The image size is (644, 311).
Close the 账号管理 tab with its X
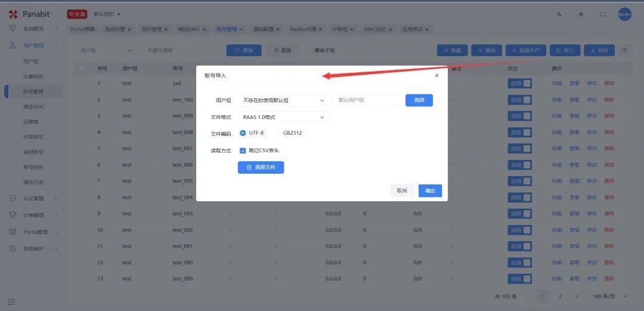tap(241, 29)
